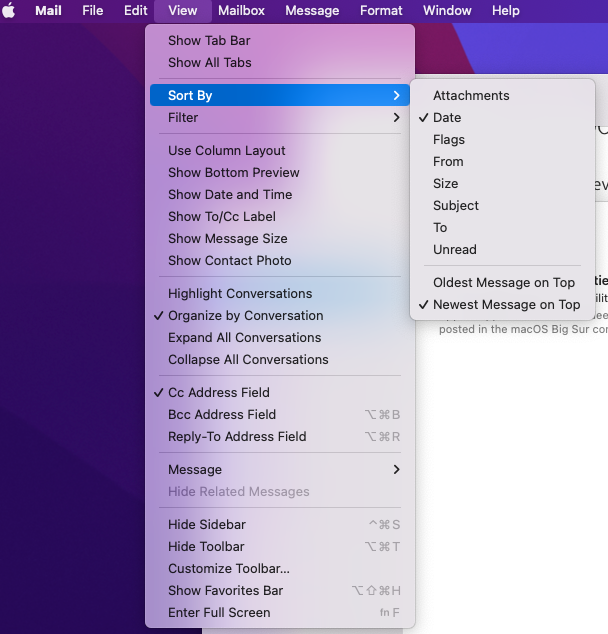Select Show Bottom Preview
The height and width of the screenshot is (634, 608).
point(280,173)
